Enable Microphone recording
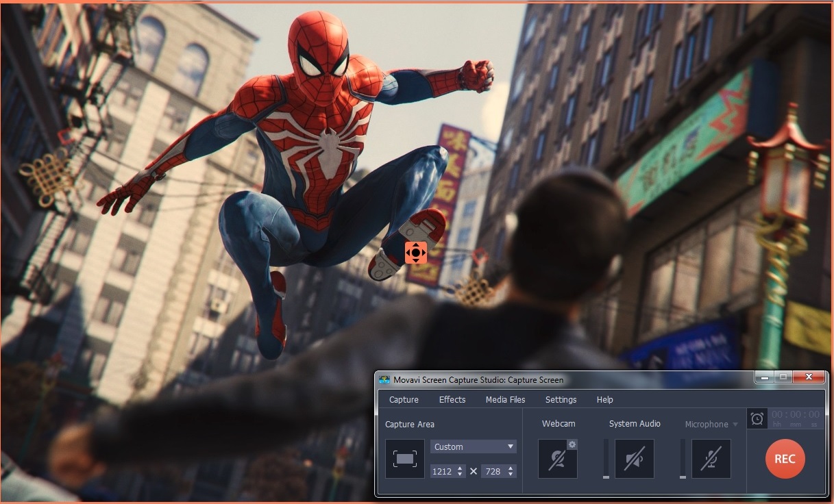 (x=711, y=459)
